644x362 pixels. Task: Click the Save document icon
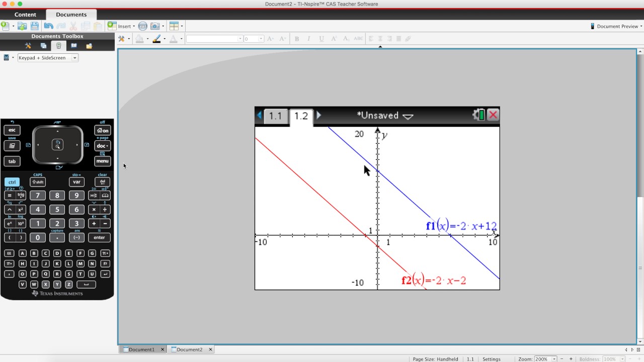tap(35, 26)
